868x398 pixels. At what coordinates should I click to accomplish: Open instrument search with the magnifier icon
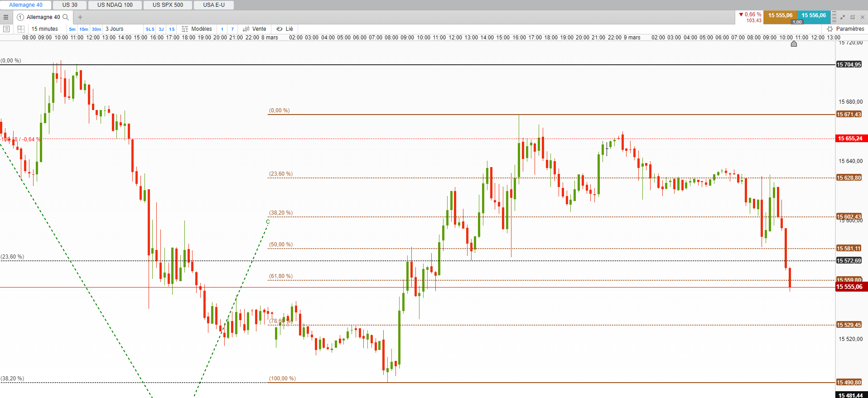point(66,17)
